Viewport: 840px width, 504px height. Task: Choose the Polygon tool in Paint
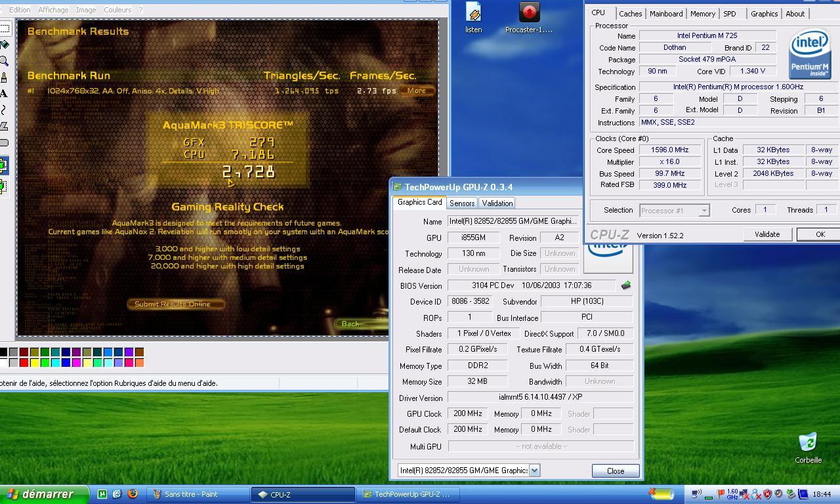click(x=5, y=127)
